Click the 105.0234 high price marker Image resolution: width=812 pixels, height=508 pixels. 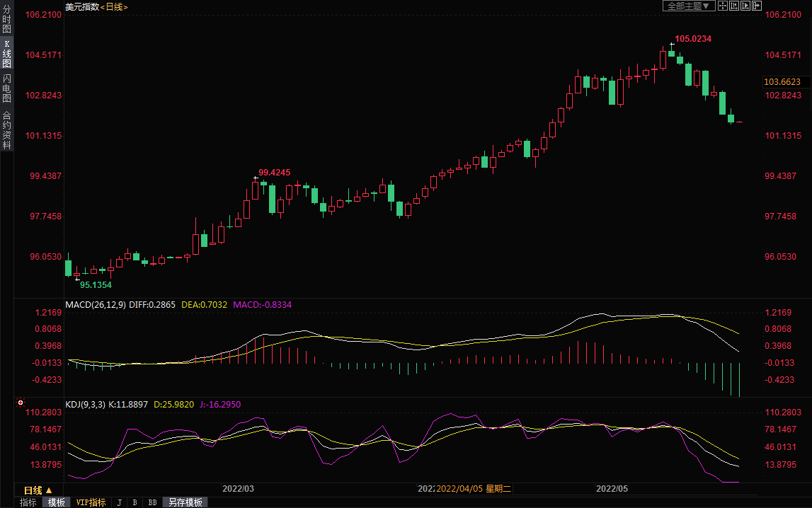pos(692,39)
